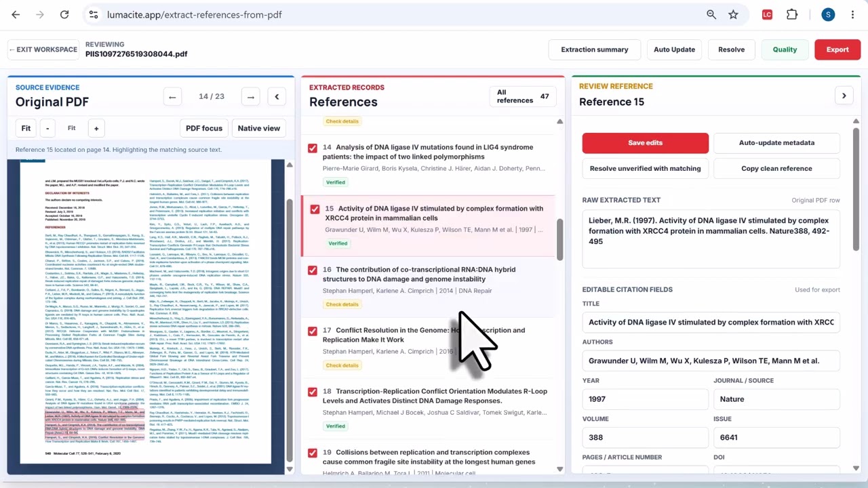Toggle reference 16 checkbox
This screenshot has height=488, width=868.
313,270
